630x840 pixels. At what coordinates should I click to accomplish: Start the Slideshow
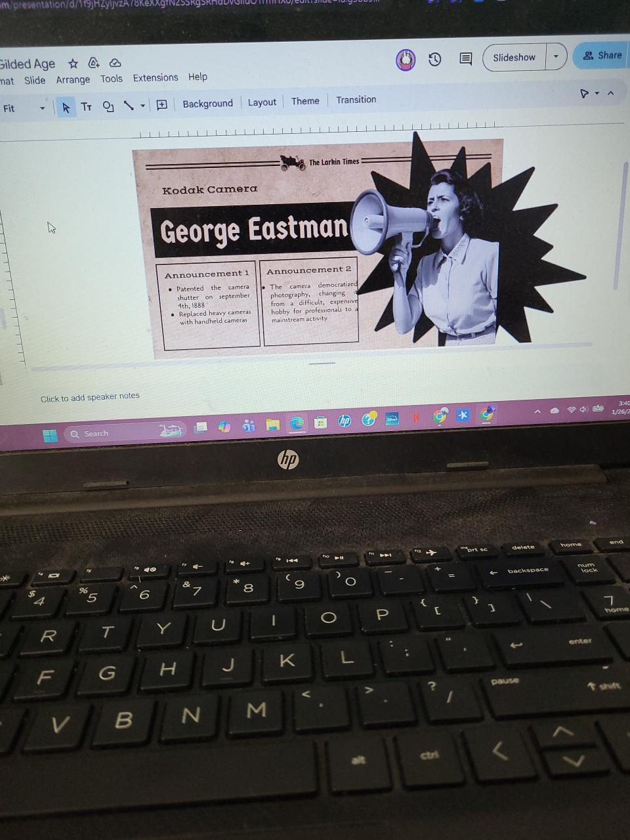tap(515, 58)
